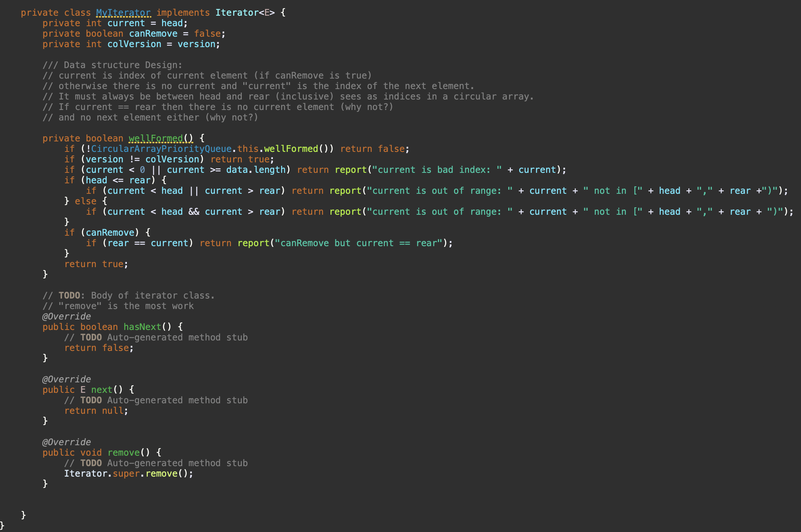Click remove in the method declaration
The image size is (801, 532).
click(x=124, y=453)
